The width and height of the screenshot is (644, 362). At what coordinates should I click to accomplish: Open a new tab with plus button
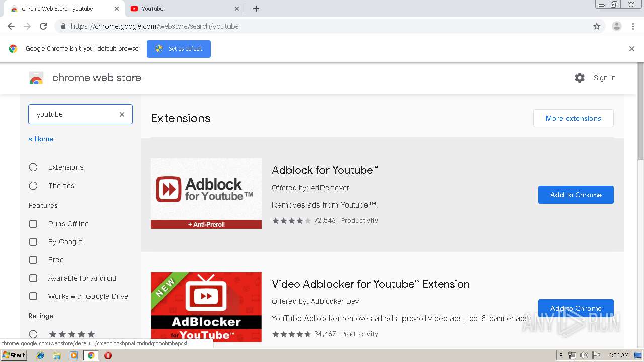(x=256, y=9)
